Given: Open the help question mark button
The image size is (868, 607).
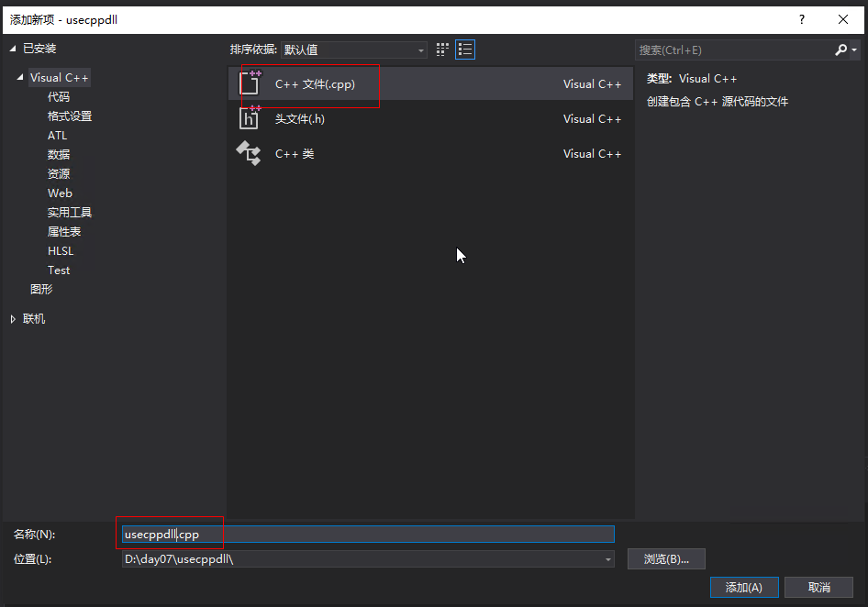Looking at the screenshot, I should 802,20.
